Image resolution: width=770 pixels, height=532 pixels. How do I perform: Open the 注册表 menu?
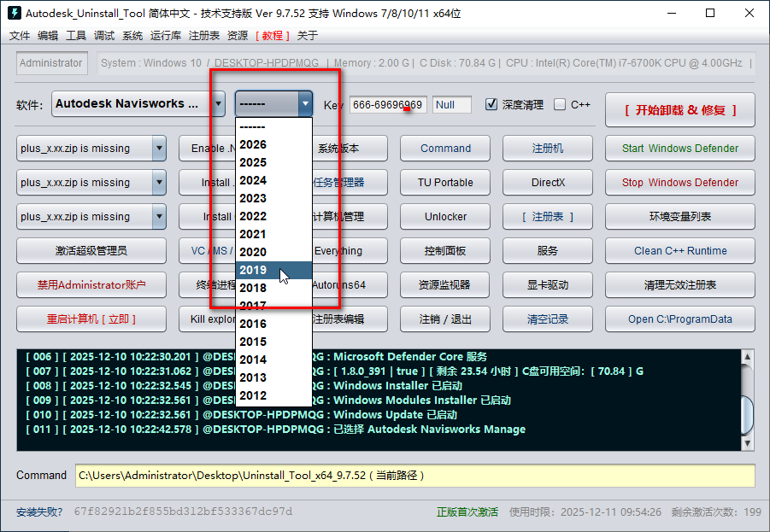pos(203,35)
